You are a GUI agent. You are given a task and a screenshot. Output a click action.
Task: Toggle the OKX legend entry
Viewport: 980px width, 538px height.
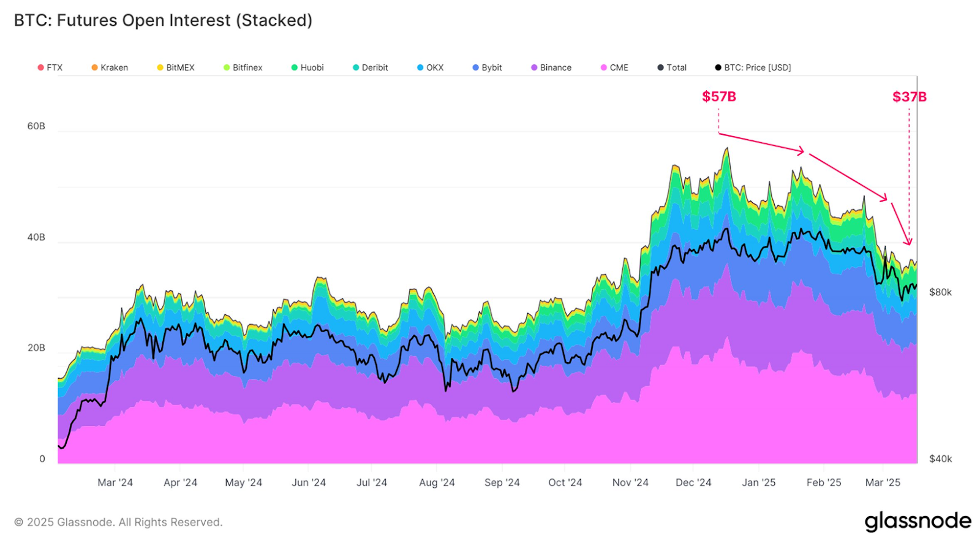pyautogui.click(x=431, y=67)
